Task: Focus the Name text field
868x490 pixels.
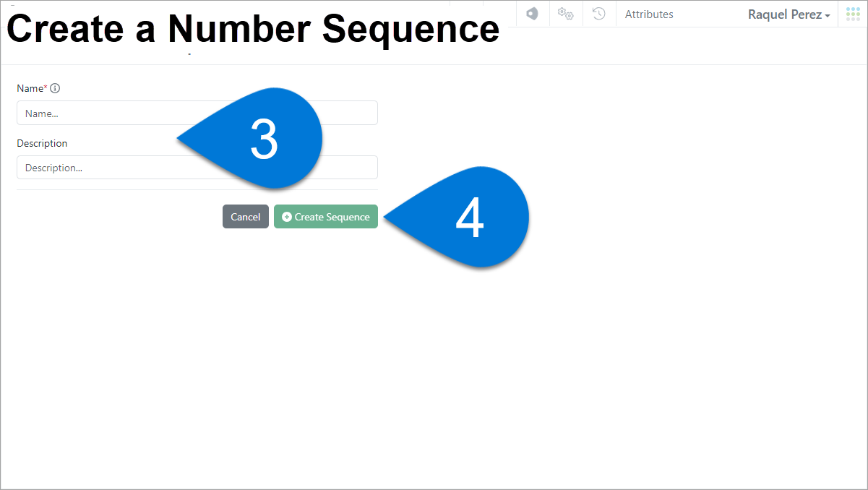Action: (x=197, y=113)
